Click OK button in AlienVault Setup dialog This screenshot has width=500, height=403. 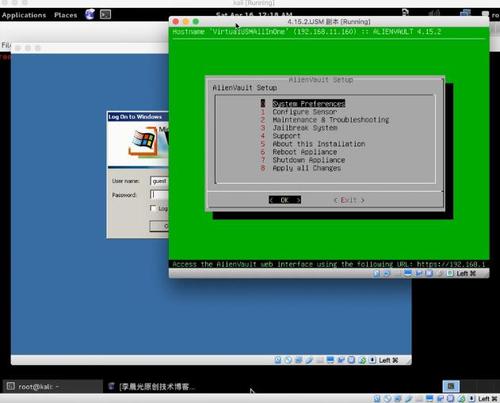click(x=285, y=200)
